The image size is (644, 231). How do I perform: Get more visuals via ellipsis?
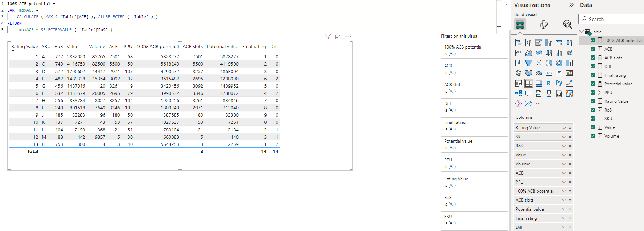pos(539,104)
